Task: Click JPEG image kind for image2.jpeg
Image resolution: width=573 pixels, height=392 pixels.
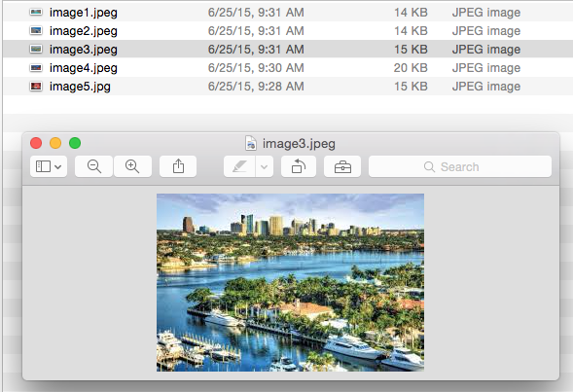Action: [486, 31]
